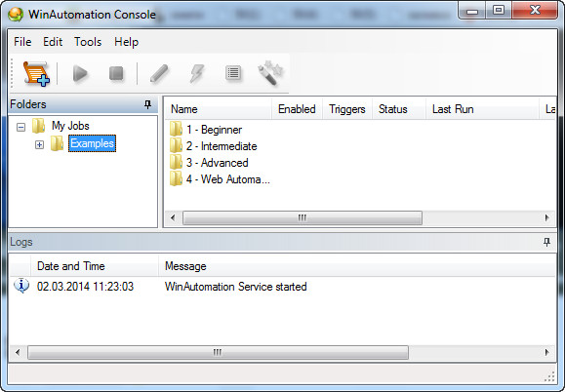This screenshot has width=565, height=392.
Task: Click the job list scroll-right arrow
Action: click(547, 217)
